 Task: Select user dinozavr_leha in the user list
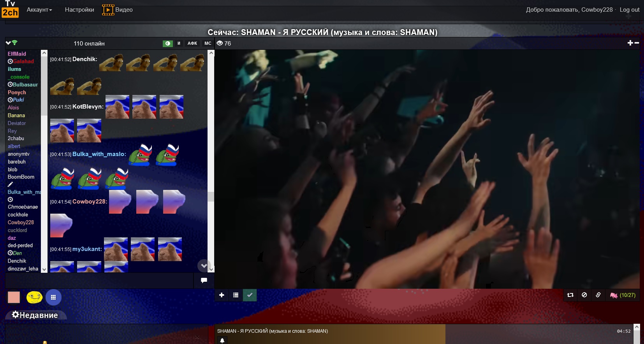[x=23, y=269]
